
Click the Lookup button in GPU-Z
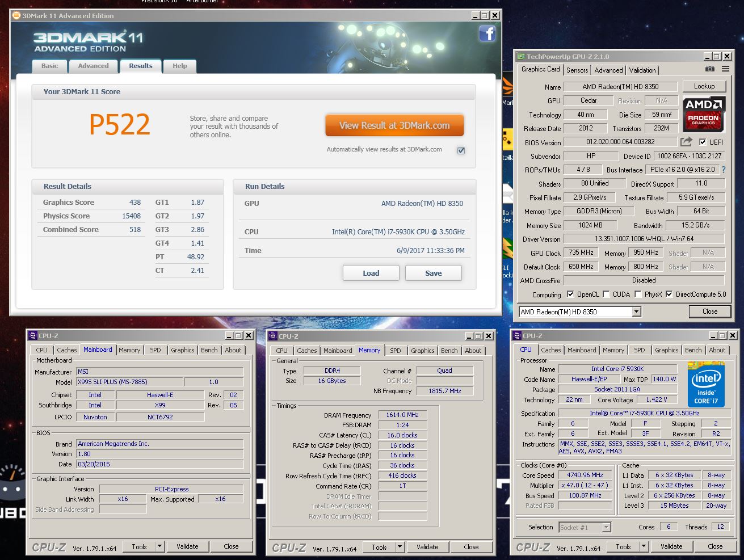[x=704, y=86]
